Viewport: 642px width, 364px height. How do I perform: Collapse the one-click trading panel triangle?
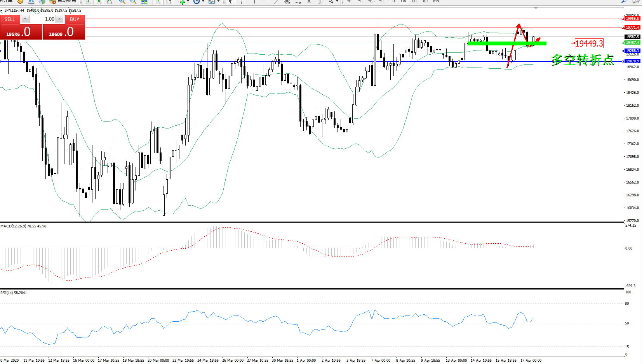(x=2, y=10)
